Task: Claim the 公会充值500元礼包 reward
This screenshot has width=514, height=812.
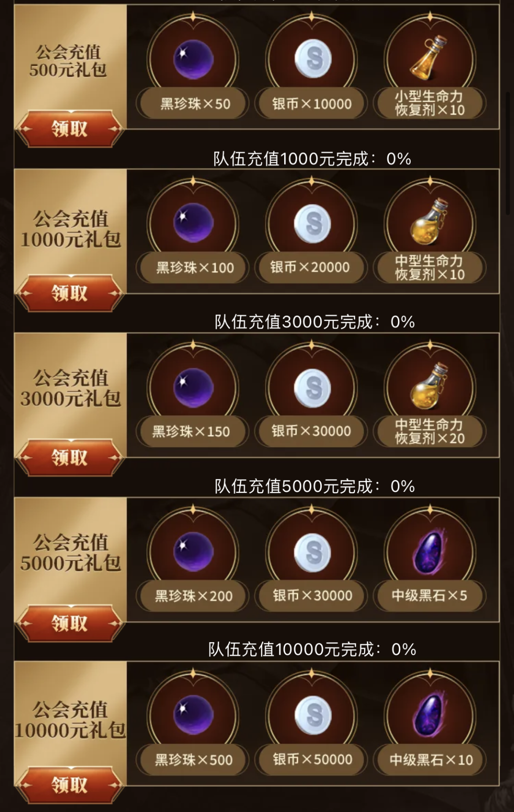Action: click(x=69, y=128)
